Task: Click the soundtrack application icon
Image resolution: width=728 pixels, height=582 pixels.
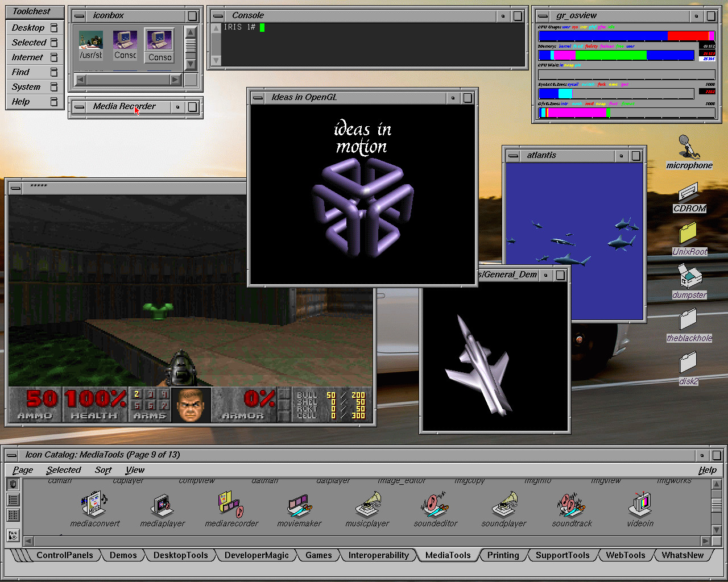Action: coord(572,505)
